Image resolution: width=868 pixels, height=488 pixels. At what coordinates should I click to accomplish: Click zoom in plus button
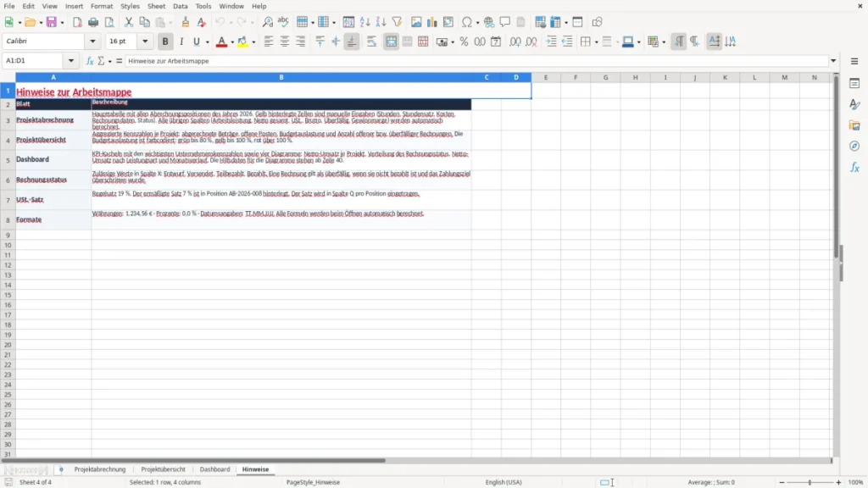pyautogui.click(x=838, y=482)
